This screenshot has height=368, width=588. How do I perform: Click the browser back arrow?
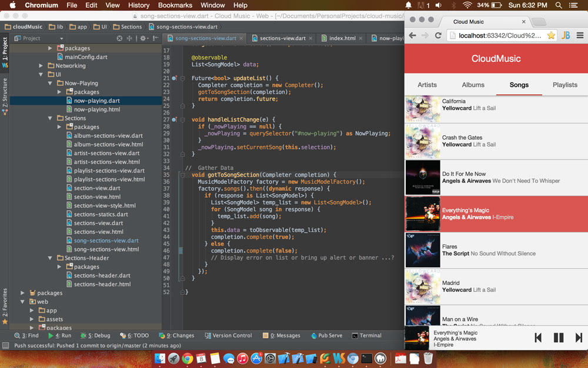point(413,35)
